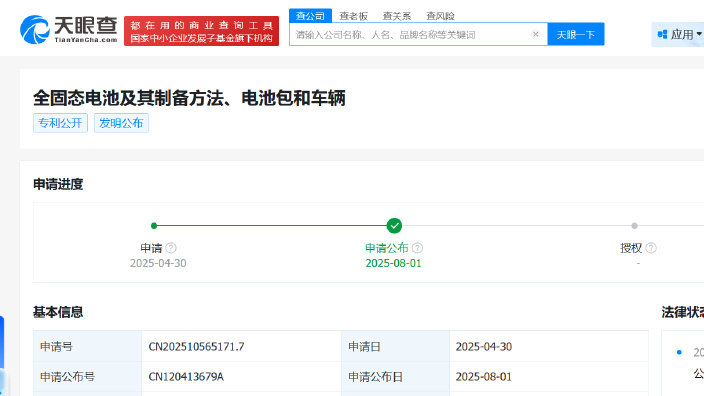This screenshot has height=396, width=704.
Task: Select the 专利公开 tag
Action: click(60, 123)
